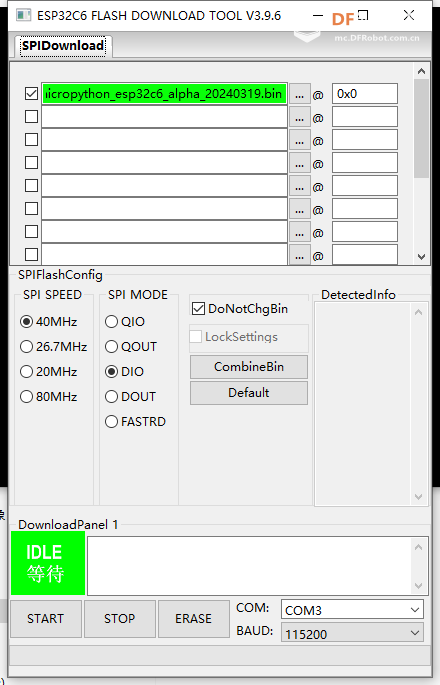Choose QOUT SPI mode

(131, 346)
